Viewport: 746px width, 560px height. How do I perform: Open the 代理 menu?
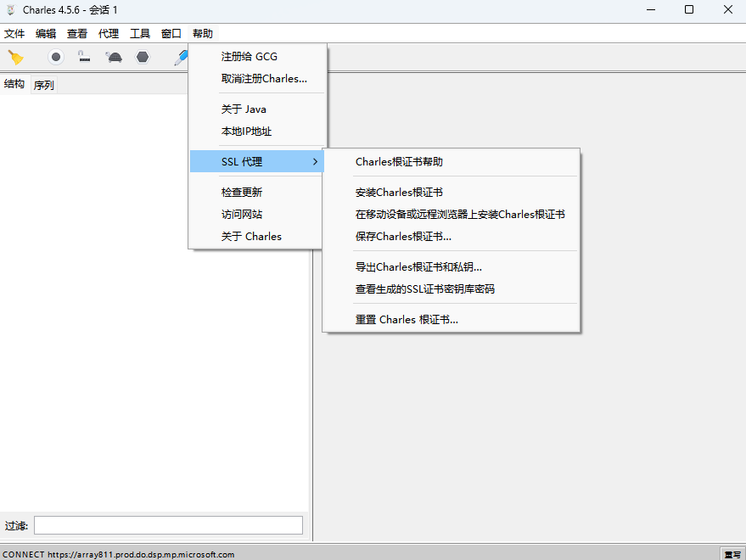pyautogui.click(x=109, y=34)
